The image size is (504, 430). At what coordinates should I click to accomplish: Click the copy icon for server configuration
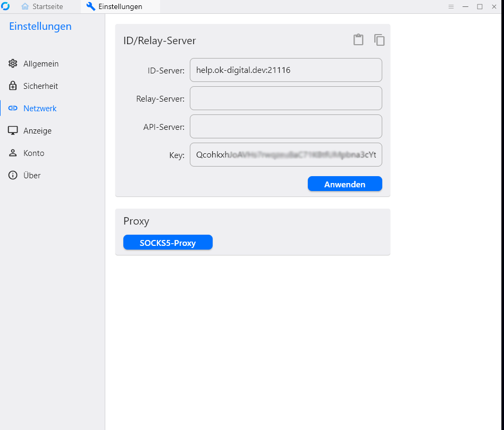379,40
